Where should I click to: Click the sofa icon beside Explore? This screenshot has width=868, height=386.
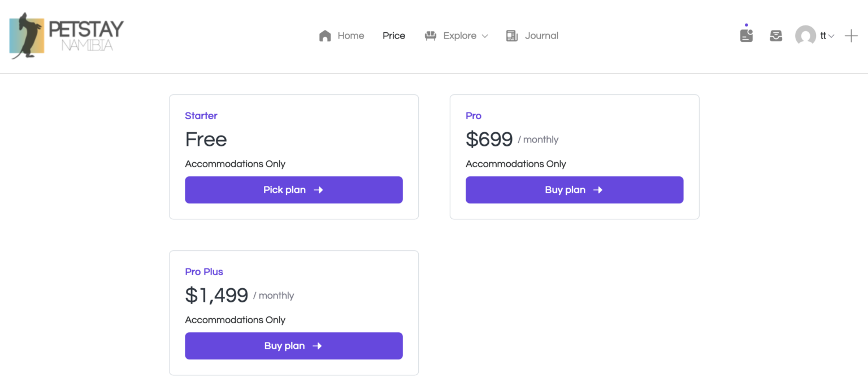[431, 36]
